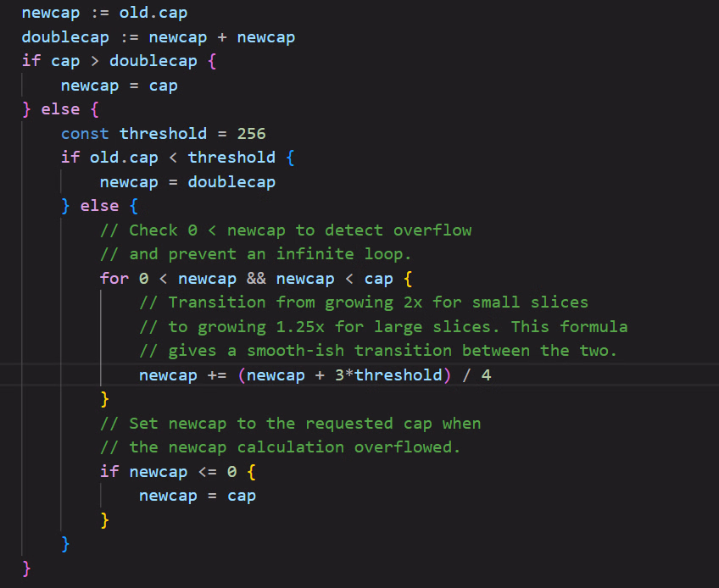Click the blue '} else {' line
This screenshot has width=719, height=588.
coord(100,206)
